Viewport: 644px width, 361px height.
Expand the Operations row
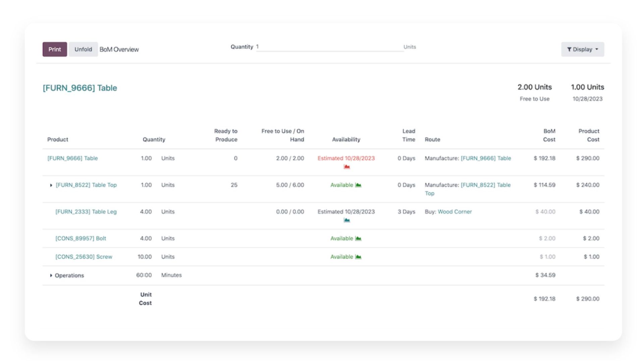click(x=51, y=275)
